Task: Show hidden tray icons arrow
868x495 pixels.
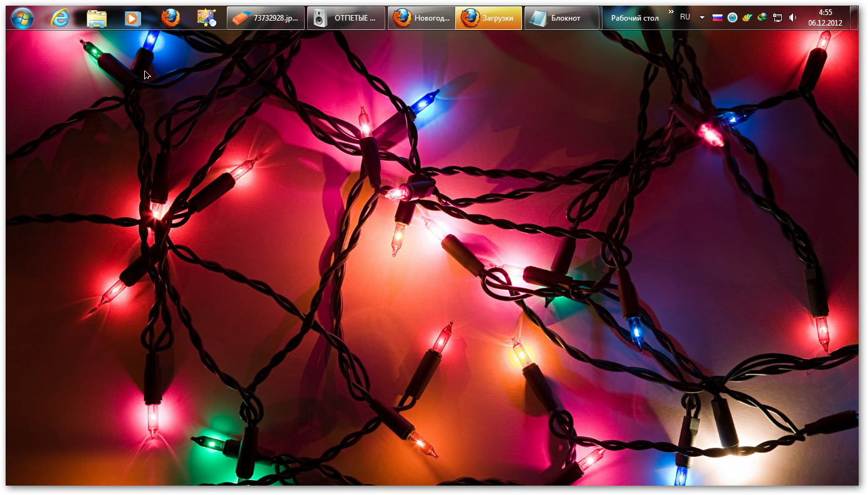Action: click(702, 17)
